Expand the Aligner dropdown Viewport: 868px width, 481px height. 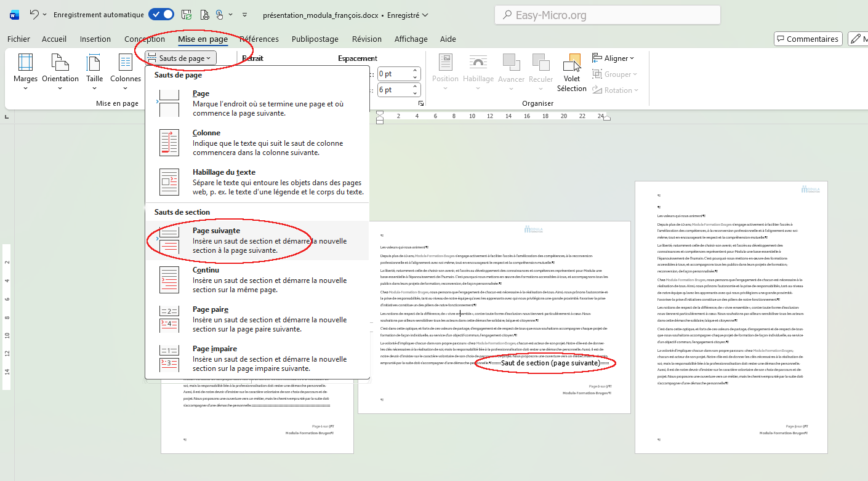(x=613, y=58)
